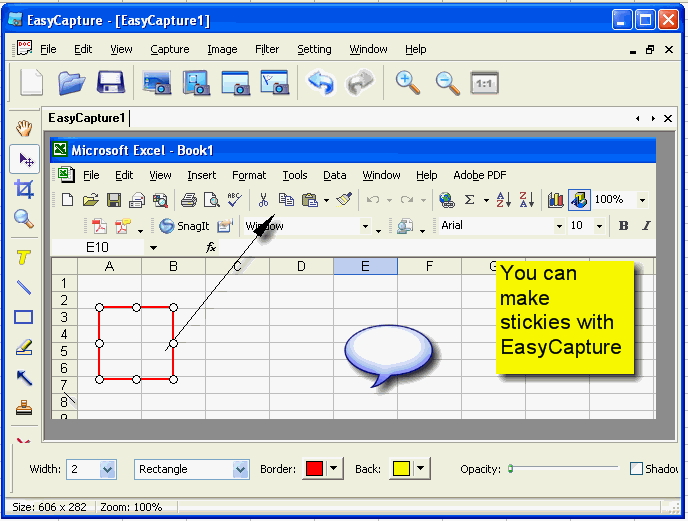Screen dimensions: 688x521
Task: Click the undo blue arrow icon
Action: click(x=321, y=82)
